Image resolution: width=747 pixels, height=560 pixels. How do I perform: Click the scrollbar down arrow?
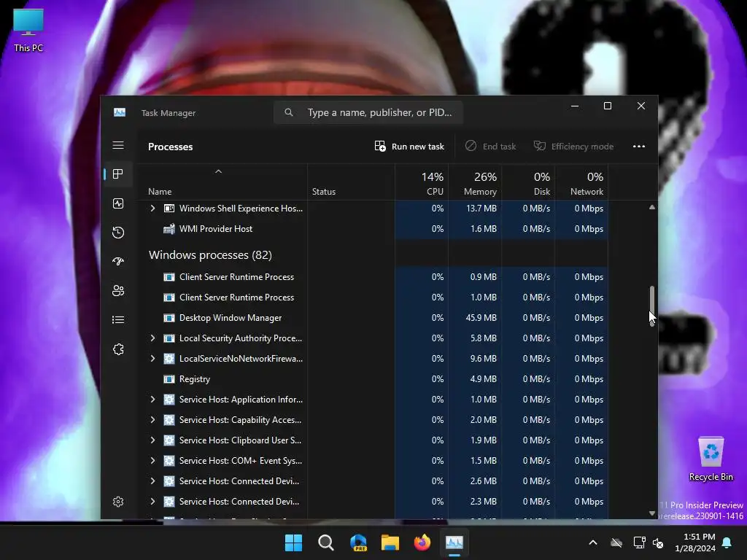(651, 513)
